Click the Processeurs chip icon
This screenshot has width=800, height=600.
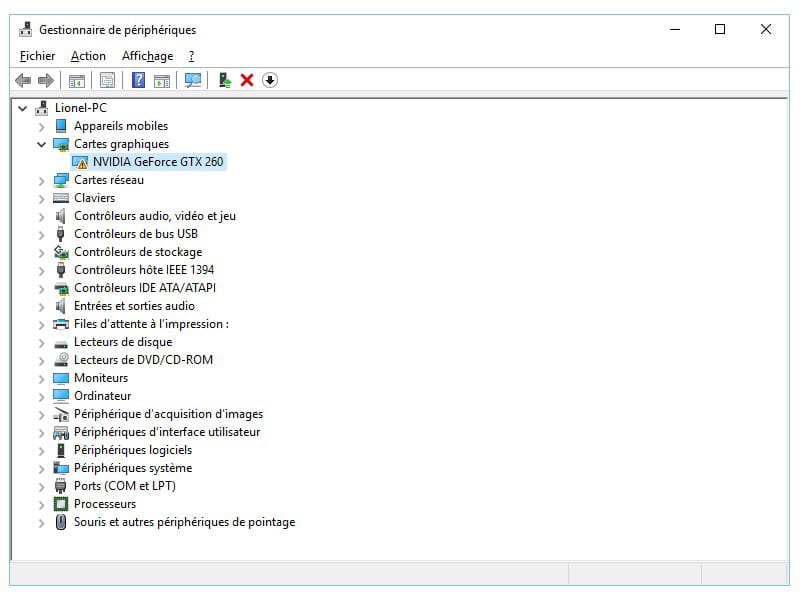(x=61, y=504)
